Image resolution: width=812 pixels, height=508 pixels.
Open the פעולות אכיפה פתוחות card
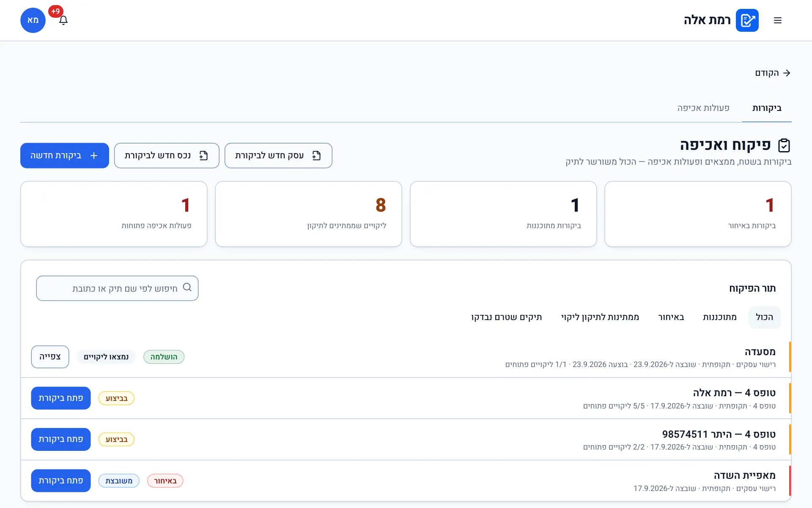pos(114,214)
